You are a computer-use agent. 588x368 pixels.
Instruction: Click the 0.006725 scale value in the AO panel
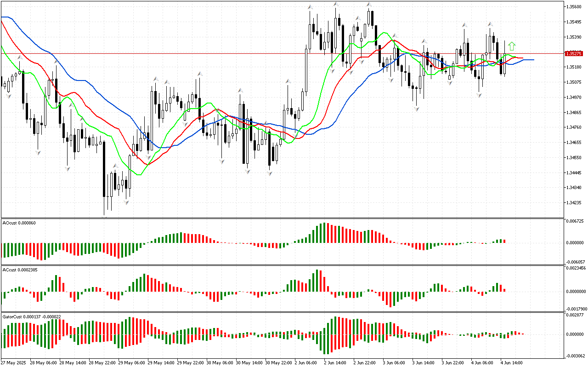(576, 221)
